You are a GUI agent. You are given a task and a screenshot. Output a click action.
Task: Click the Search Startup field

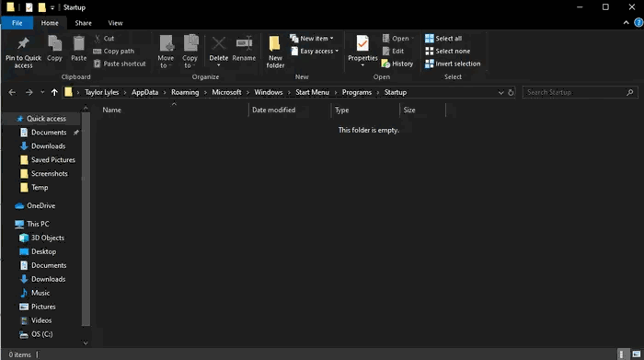pyautogui.click(x=580, y=92)
